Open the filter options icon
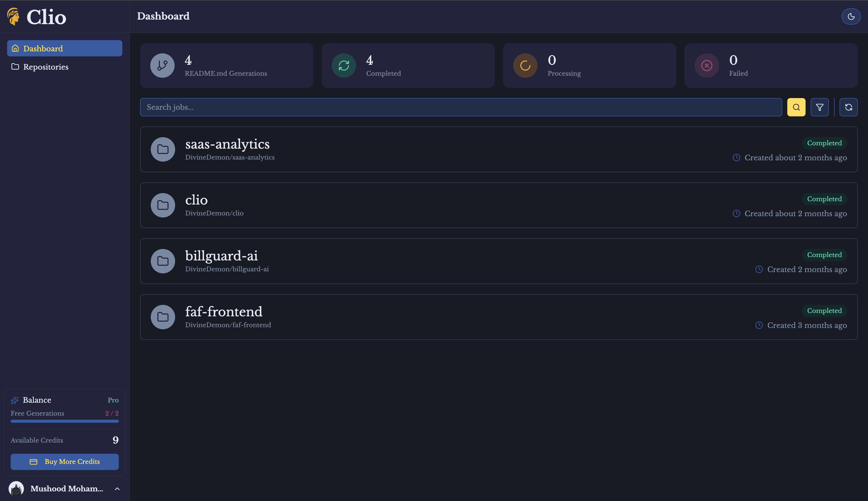The height and width of the screenshot is (501, 868). tap(820, 107)
